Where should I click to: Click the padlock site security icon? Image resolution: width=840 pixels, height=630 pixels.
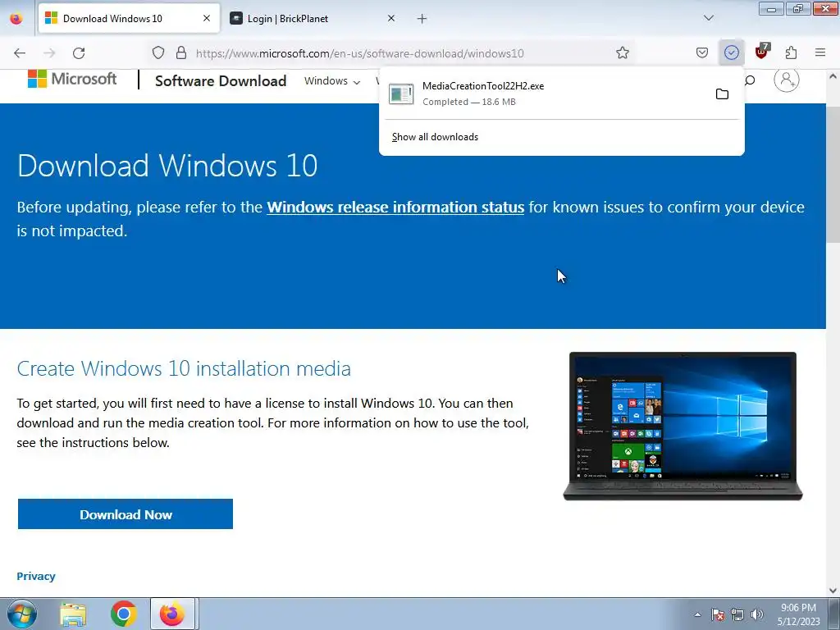tap(181, 53)
